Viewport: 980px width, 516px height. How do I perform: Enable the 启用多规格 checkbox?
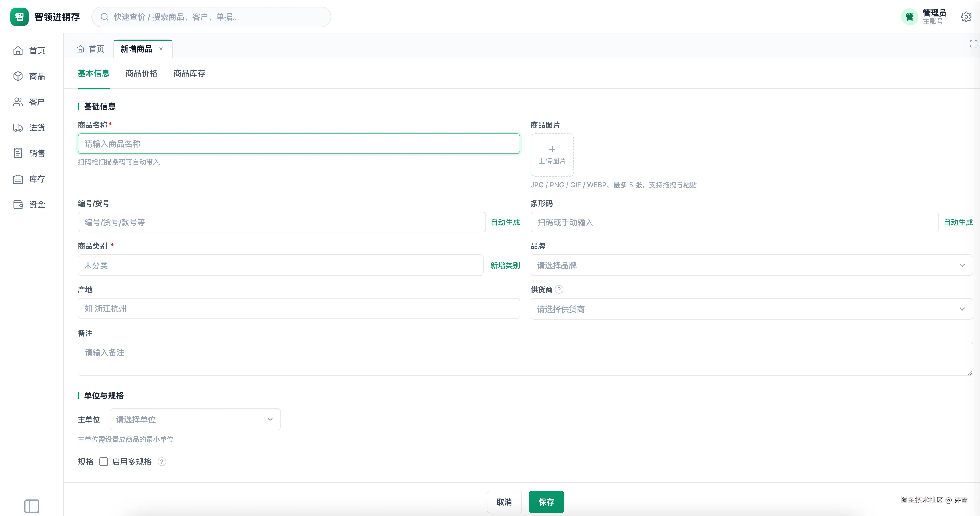point(103,462)
